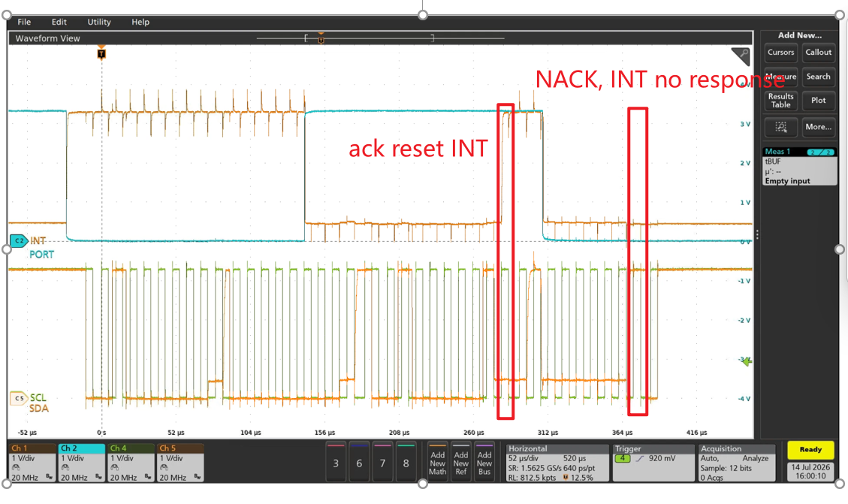Click the trigger level arrow indicator

[x=747, y=361]
